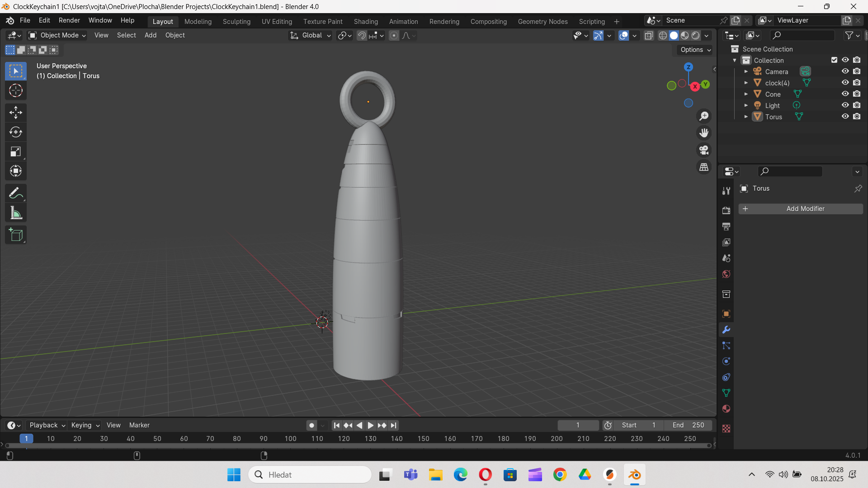The height and width of the screenshot is (488, 868).
Task: Pick the Add Cube tool
Action: click(x=16, y=235)
